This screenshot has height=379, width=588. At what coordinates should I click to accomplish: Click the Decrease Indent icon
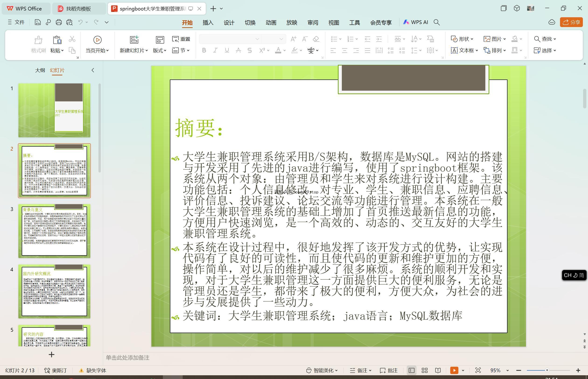(x=367, y=39)
